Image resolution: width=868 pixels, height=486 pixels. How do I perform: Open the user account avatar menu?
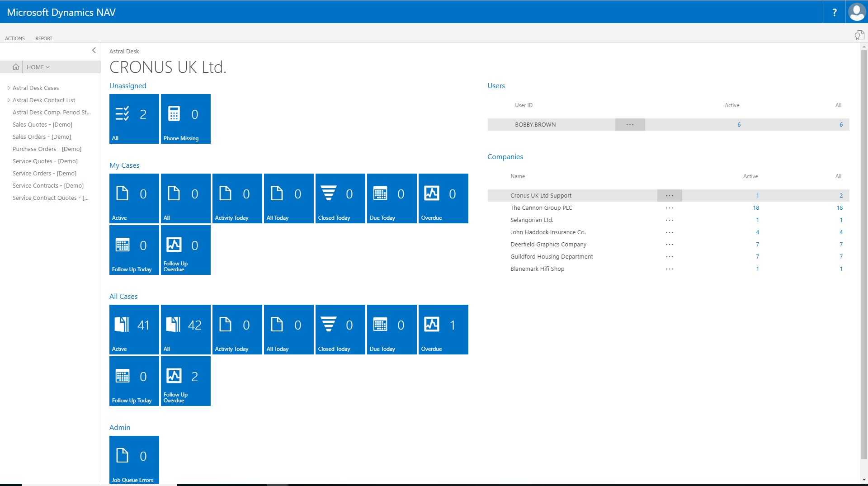857,12
